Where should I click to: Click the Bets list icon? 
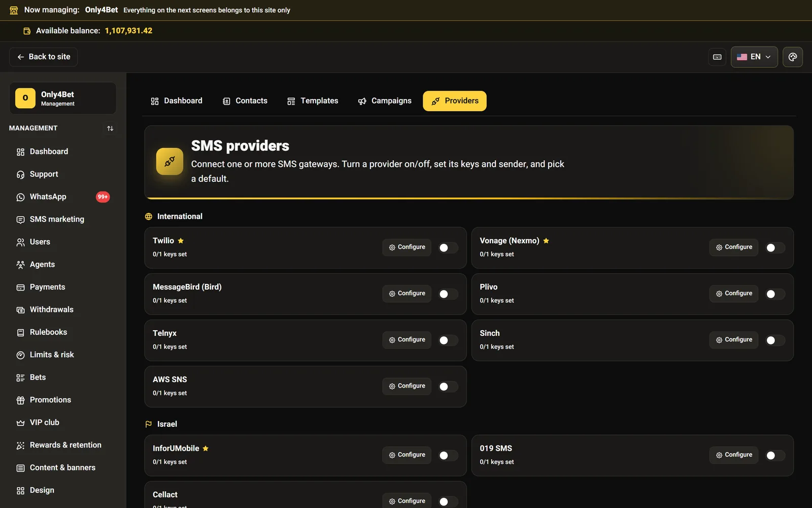[x=20, y=378]
